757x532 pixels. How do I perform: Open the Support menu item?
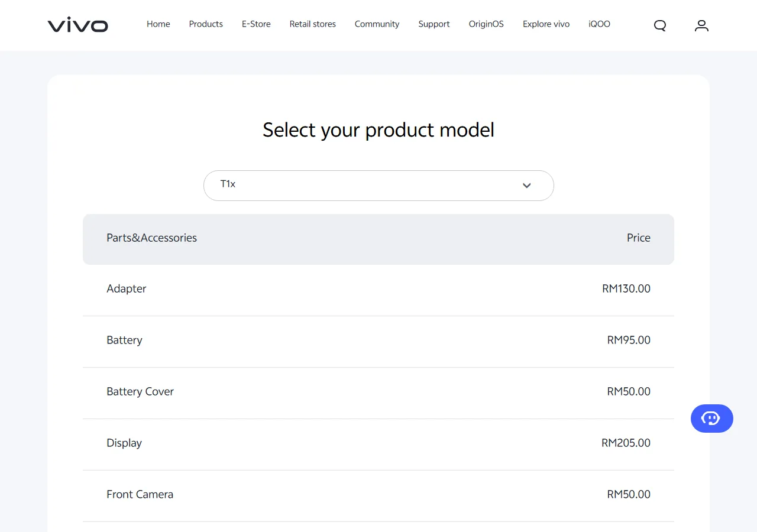(x=434, y=24)
